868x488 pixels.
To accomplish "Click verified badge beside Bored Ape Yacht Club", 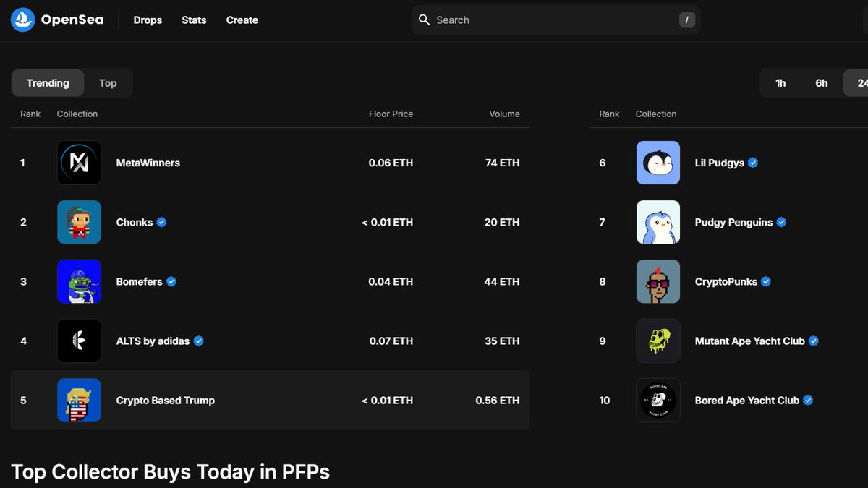I will pos(808,400).
